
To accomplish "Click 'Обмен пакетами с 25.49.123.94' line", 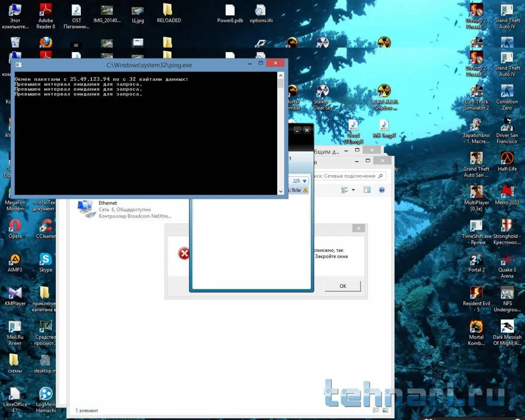I will 101,79.
